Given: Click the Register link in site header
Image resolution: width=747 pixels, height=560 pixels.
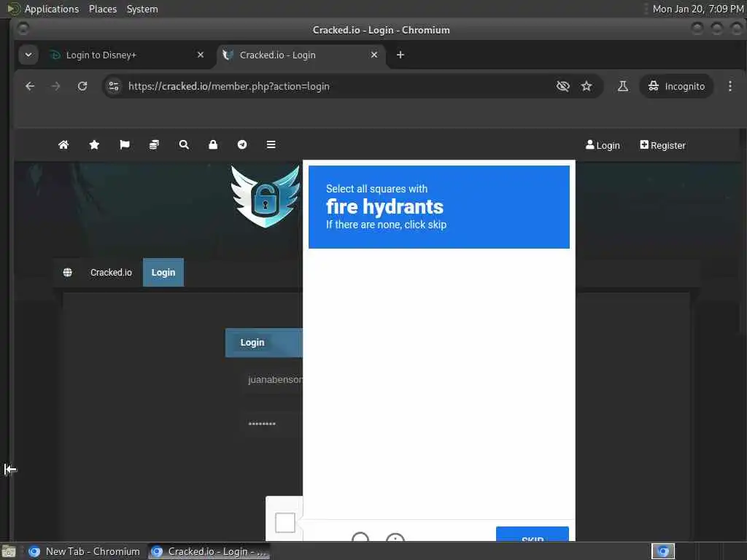Looking at the screenshot, I should [662, 145].
